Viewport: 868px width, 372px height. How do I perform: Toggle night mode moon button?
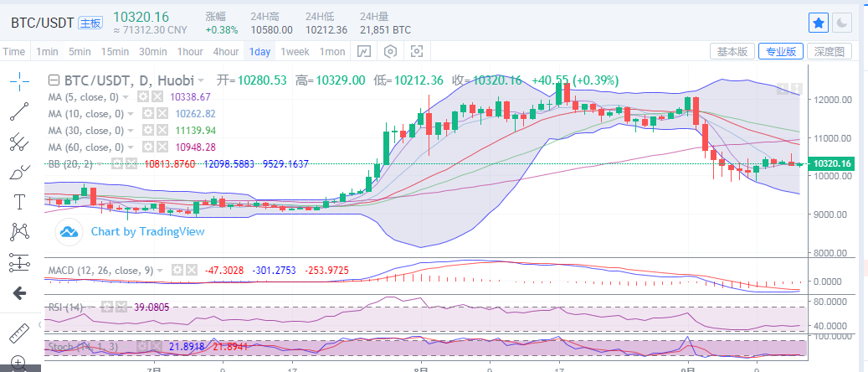click(x=842, y=23)
